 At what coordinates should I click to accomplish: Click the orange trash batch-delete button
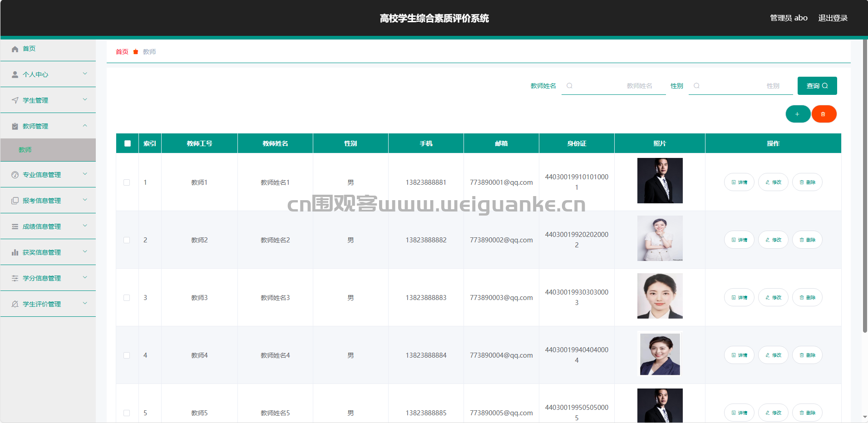(824, 114)
